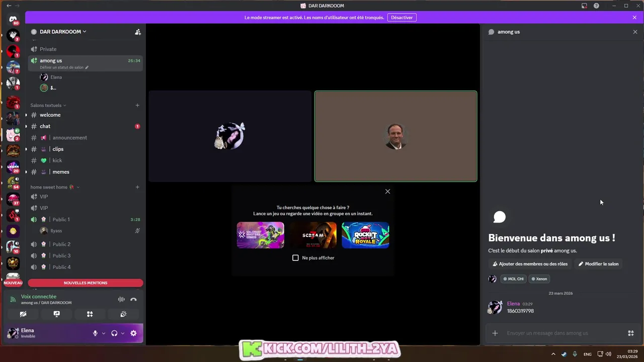The width and height of the screenshot is (644, 362).
Task: Click the Xenon role tag
Action: (x=539, y=279)
